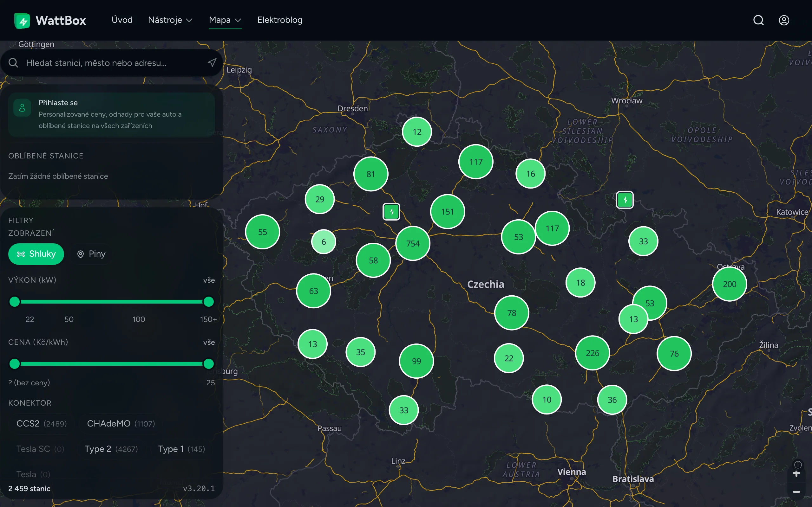
Task: Click the right handle of power slider
Action: pos(208,301)
